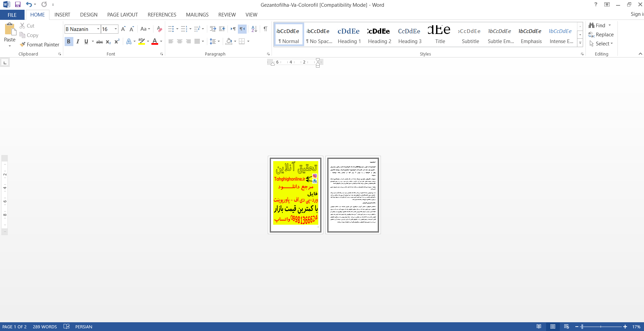Open the Change Case dropdown
Image resolution: width=644 pixels, height=331 pixels.
[145, 29]
